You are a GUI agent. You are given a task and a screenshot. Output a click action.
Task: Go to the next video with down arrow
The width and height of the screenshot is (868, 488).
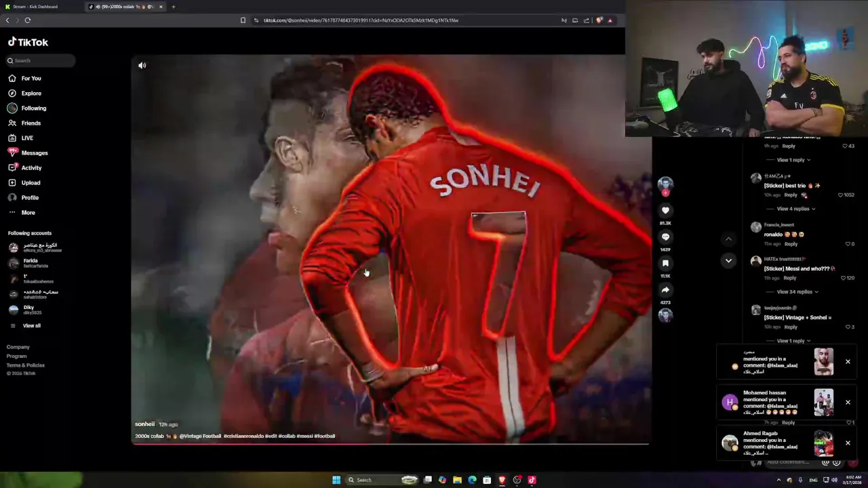click(x=728, y=261)
